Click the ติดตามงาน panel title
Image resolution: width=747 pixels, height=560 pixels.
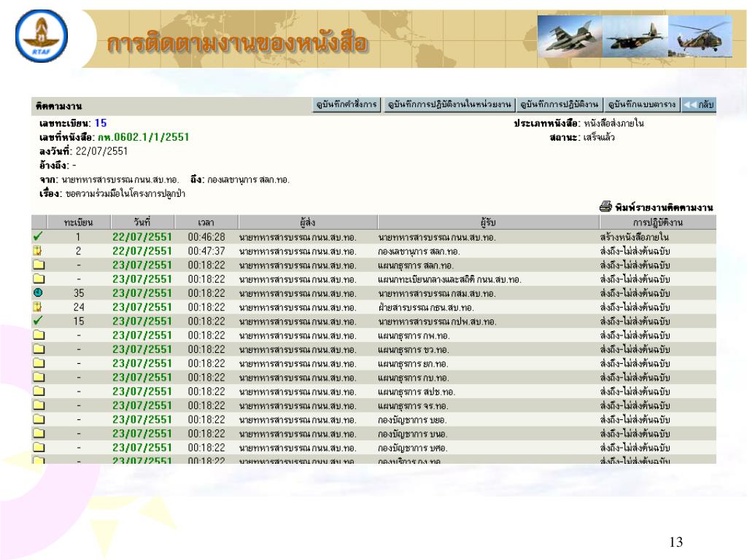(58, 106)
